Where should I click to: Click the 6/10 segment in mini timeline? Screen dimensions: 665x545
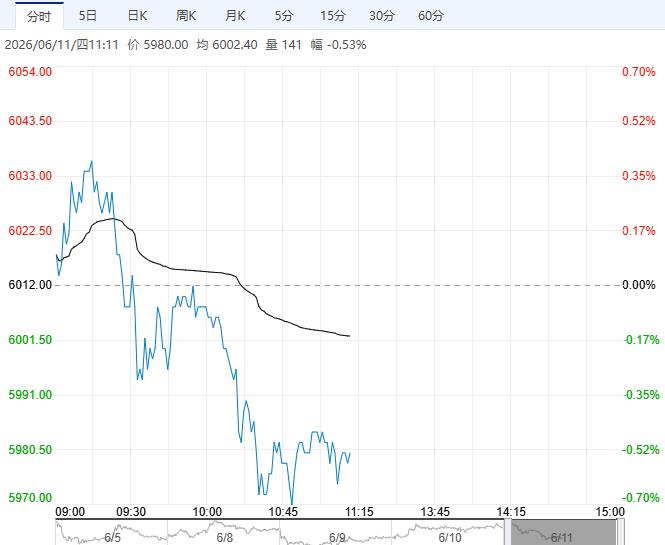(449, 533)
